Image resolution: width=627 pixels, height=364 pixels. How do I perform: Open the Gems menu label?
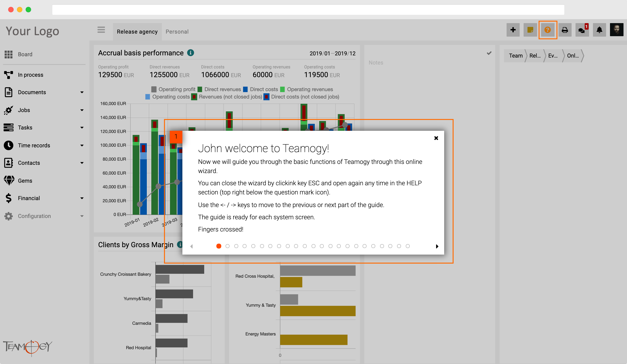pyautogui.click(x=25, y=180)
